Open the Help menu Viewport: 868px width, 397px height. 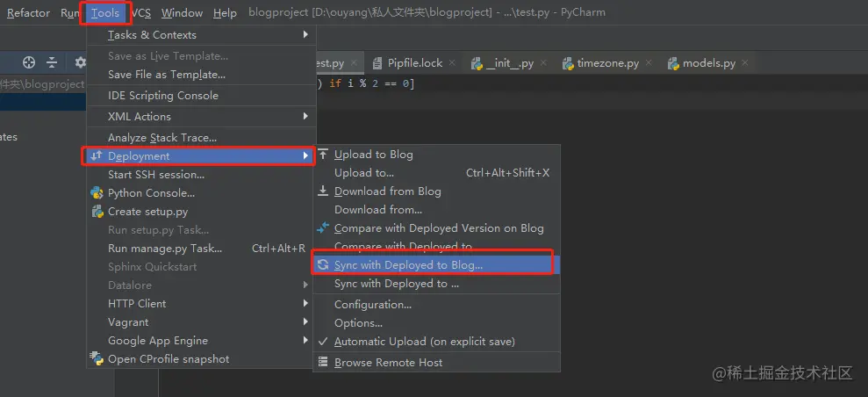(x=225, y=12)
